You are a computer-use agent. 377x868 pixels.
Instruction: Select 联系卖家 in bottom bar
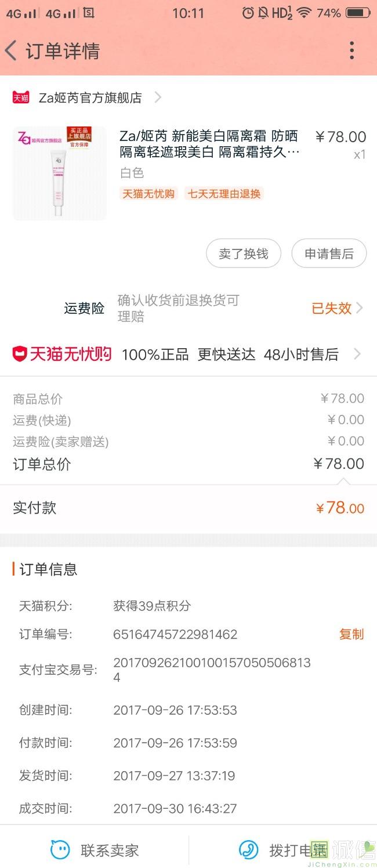coord(110,851)
